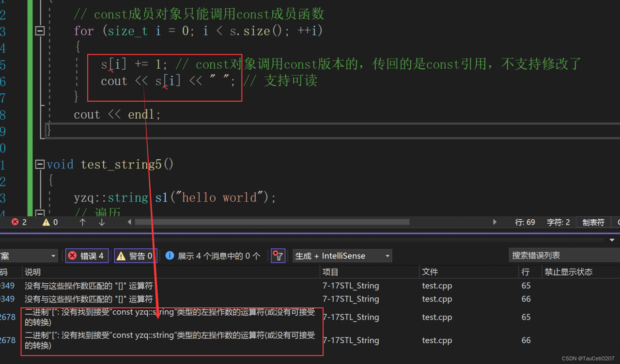Jump to previous item with the up arrow icon

82,222
